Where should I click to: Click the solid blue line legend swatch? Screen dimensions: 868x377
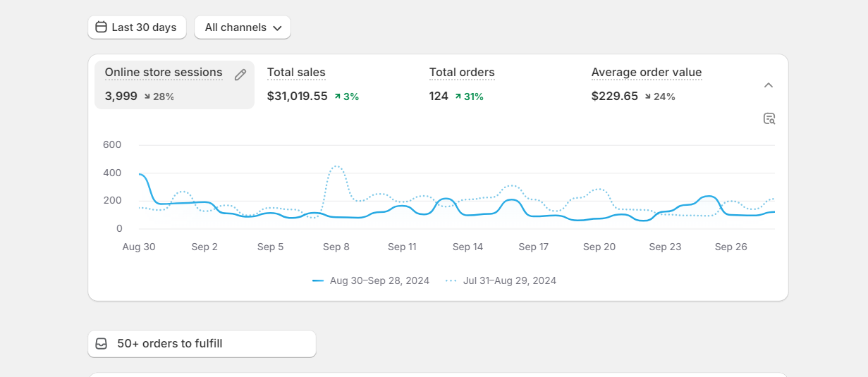coord(318,280)
